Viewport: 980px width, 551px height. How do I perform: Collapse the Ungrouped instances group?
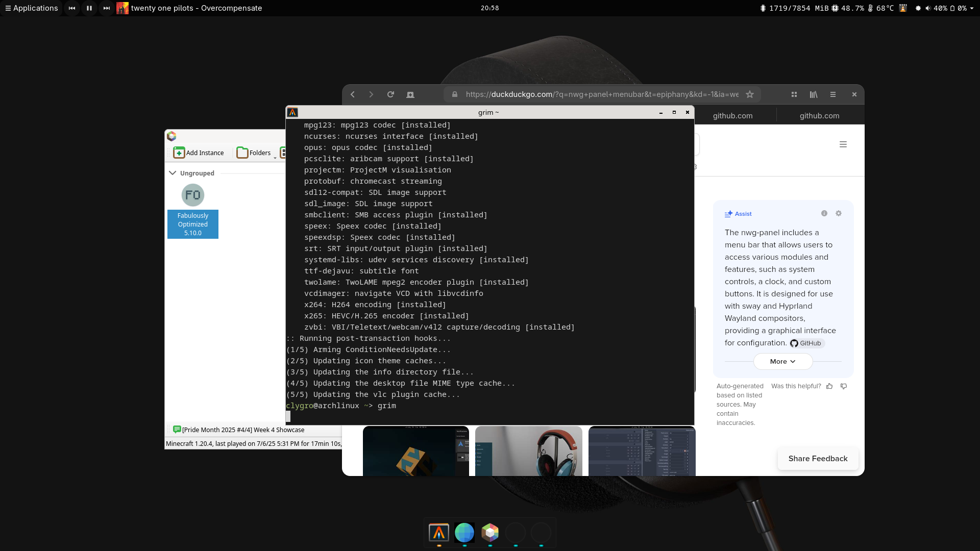173,173
